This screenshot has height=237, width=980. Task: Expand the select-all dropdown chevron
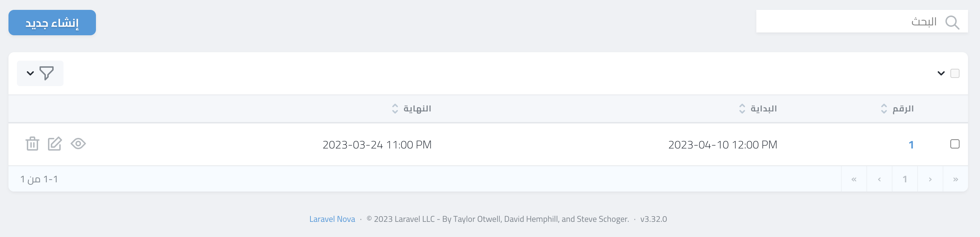(941, 73)
